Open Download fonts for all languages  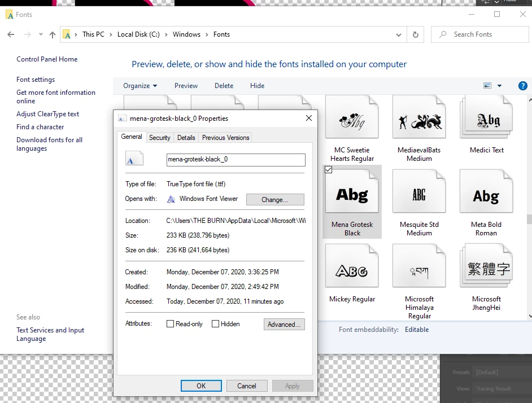pyautogui.click(x=49, y=144)
